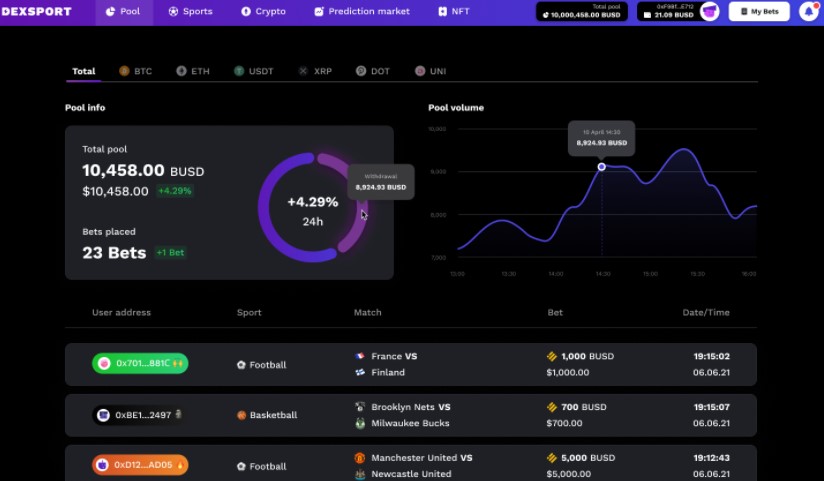Click the Prediction market icon in navbar
This screenshot has width=824, height=481.
pyautogui.click(x=319, y=12)
